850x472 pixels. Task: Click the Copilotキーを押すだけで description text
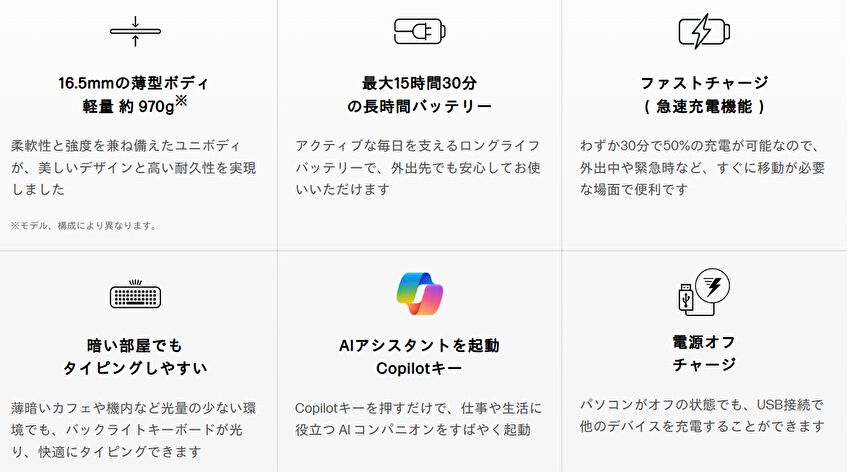[418, 419]
